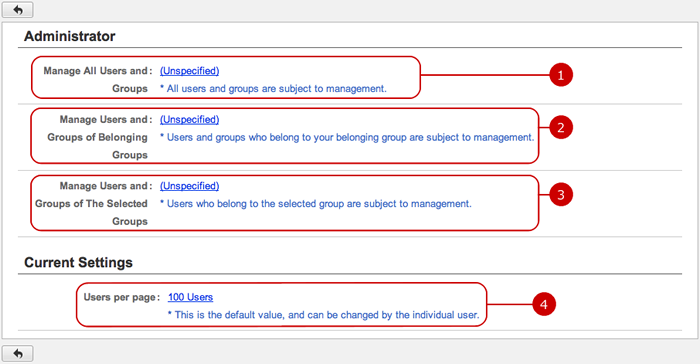This screenshot has width=700, height=364.
Task: Click the Manage Users and Groups of Belonging Groups label
Action: [99, 137]
